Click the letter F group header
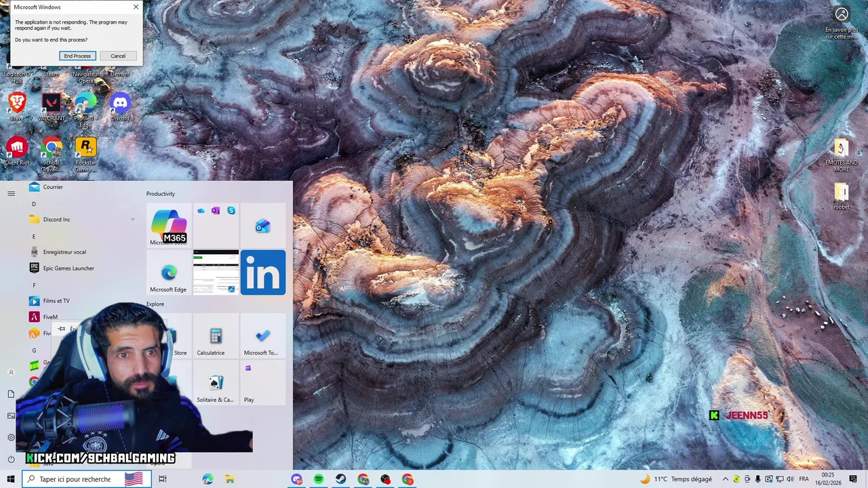868x488 pixels. coord(34,285)
